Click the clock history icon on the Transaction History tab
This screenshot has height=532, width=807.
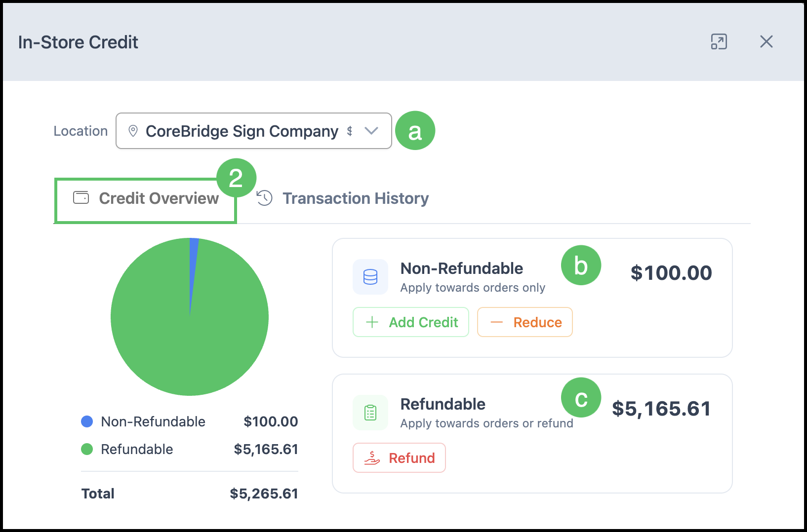point(264,198)
